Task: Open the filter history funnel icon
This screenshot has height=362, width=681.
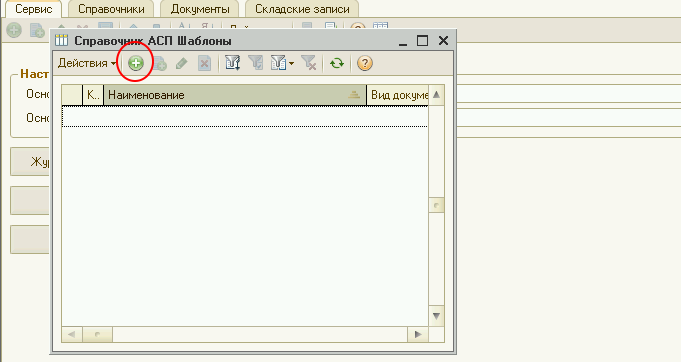Action: click(x=278, y=63)
